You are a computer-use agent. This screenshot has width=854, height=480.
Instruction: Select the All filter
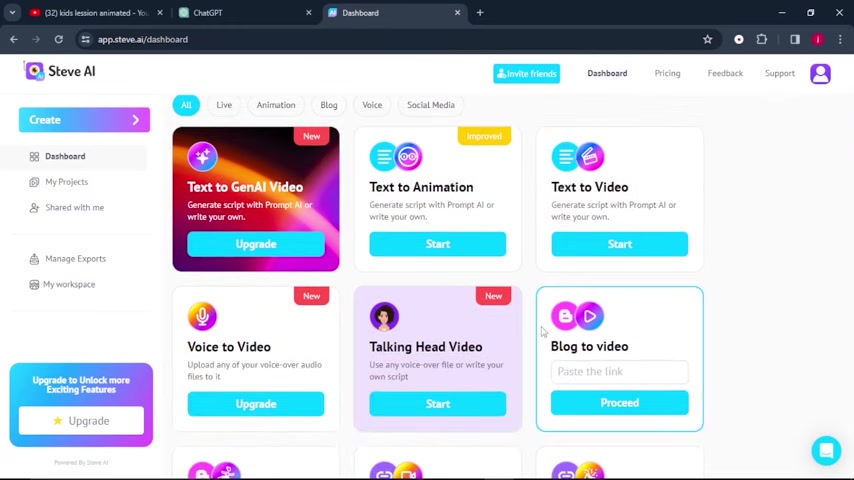[186, 105]
